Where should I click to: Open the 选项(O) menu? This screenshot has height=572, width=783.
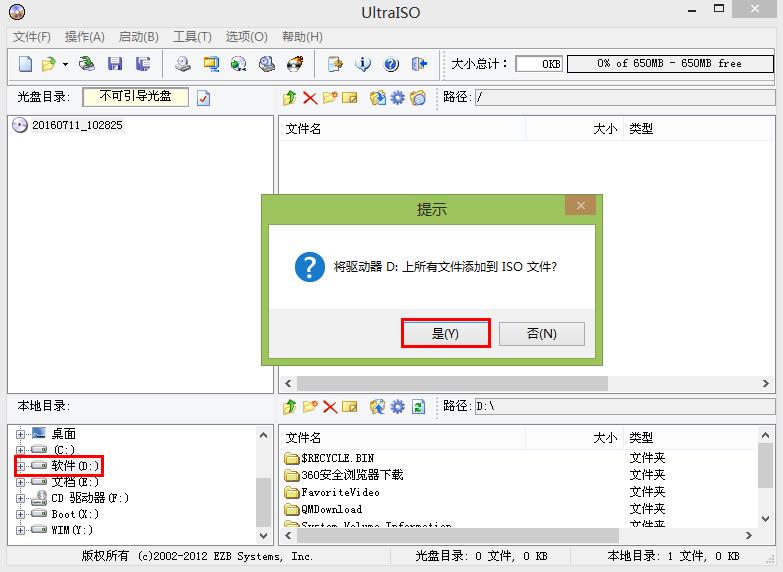(247, 36)
